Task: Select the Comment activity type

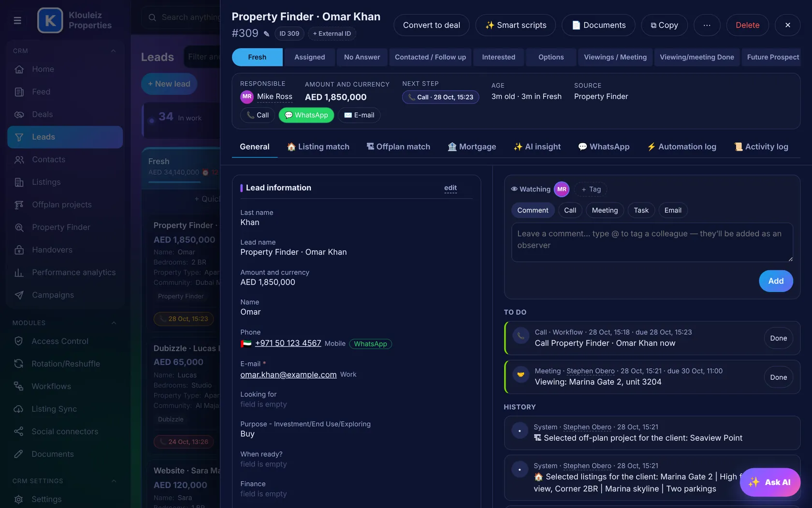Action: point(533,210)
